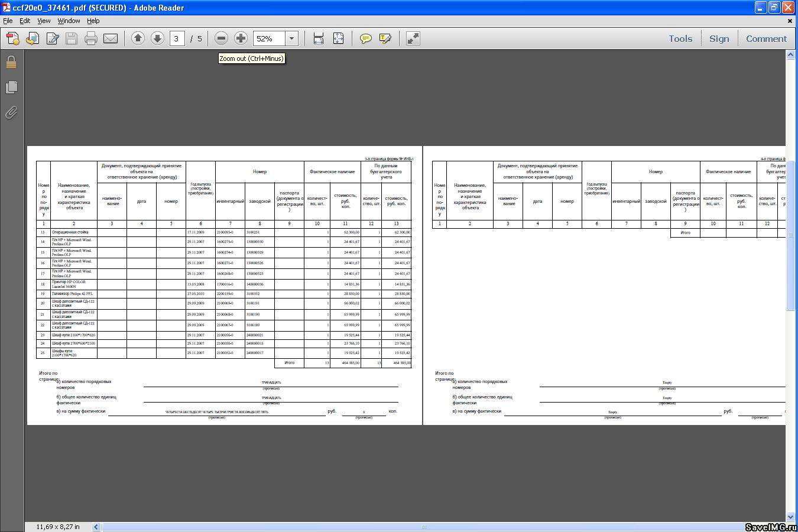Viewport: 798px width, 532px height.
Task: Click the Save (floppy disk) icon
Action: pyautogui.click(x=72, y=38)
